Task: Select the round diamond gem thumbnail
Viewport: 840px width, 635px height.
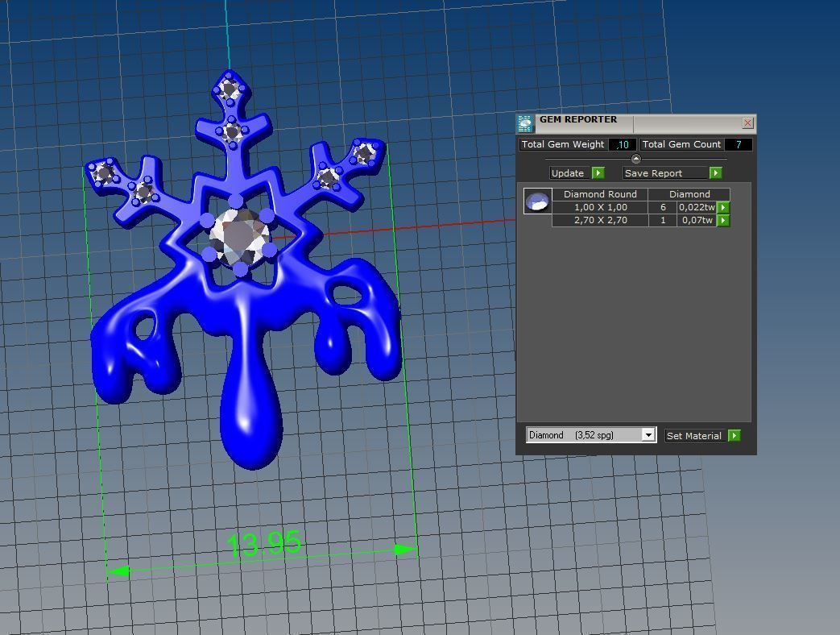Action: (x=537, y=201)
